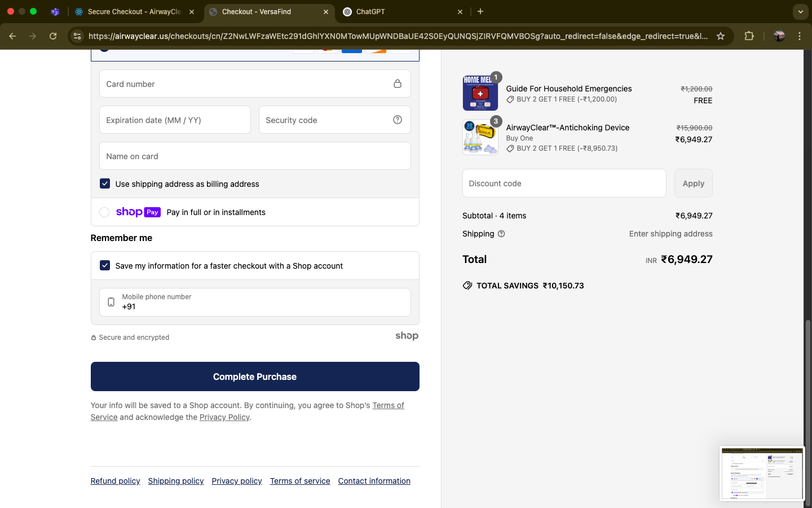Click the screenshot preview thumbnail
The width and height of the screenshot is (812, 508).
click(x=762, y=474)
